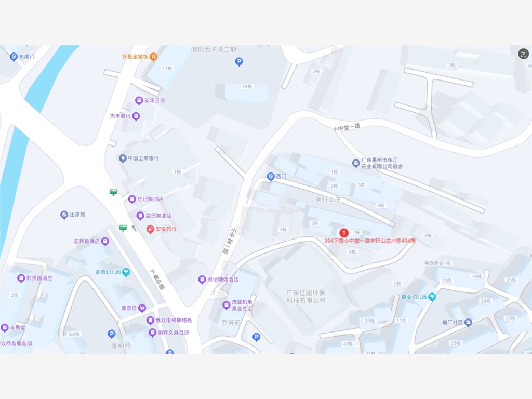Click the 西门 gate marker icon

(271, 177)
